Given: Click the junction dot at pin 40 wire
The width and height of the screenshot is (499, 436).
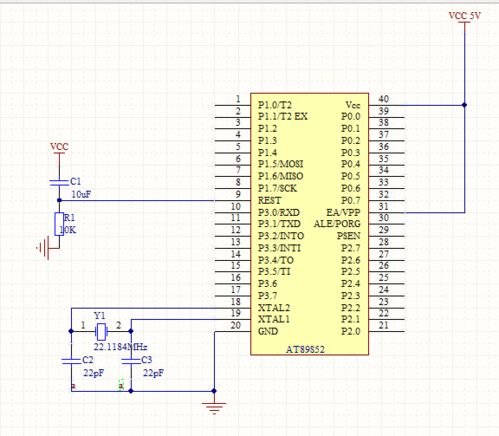Looking at the screenshot, I should click(464, 105).
